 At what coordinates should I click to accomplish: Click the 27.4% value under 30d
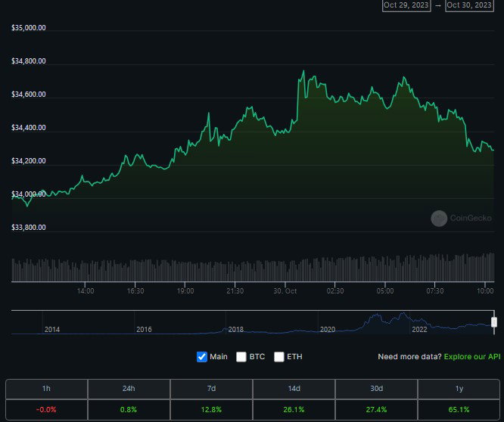376,410
